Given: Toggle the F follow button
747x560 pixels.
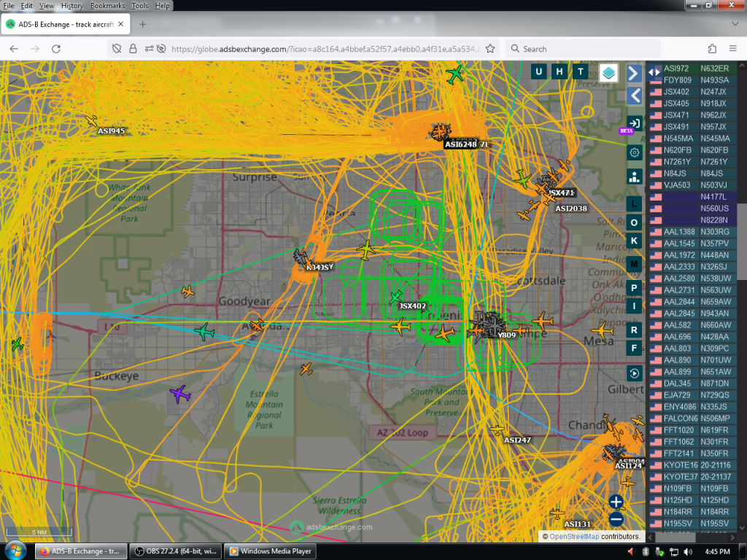Looking at the screenshot, I should [634, 348].
